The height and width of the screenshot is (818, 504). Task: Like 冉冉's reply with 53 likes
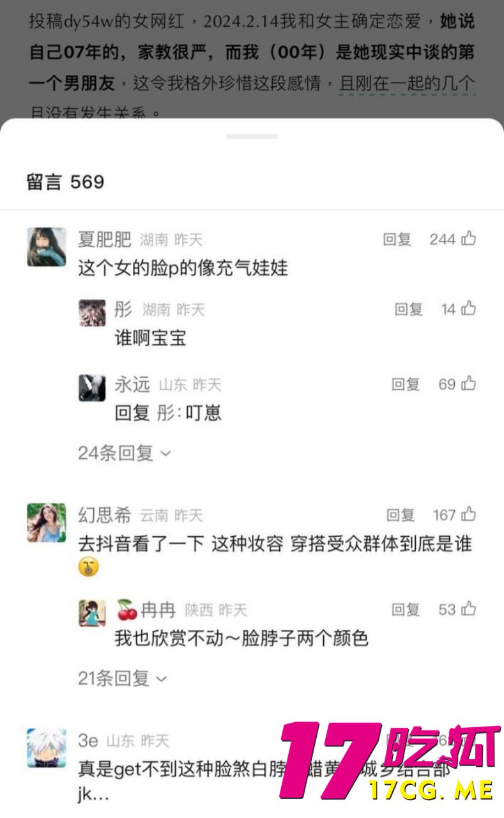click(469, 610)
